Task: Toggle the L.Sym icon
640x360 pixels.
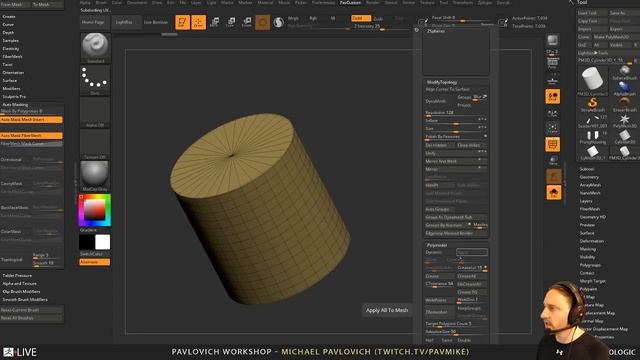Action: pyautogui.click(x=553, y=113)
